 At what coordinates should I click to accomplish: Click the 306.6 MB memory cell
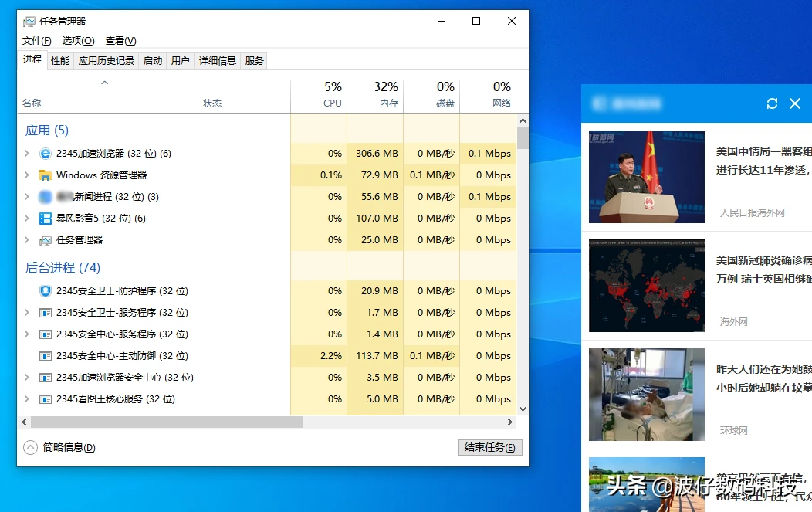(x=377, y=154)
